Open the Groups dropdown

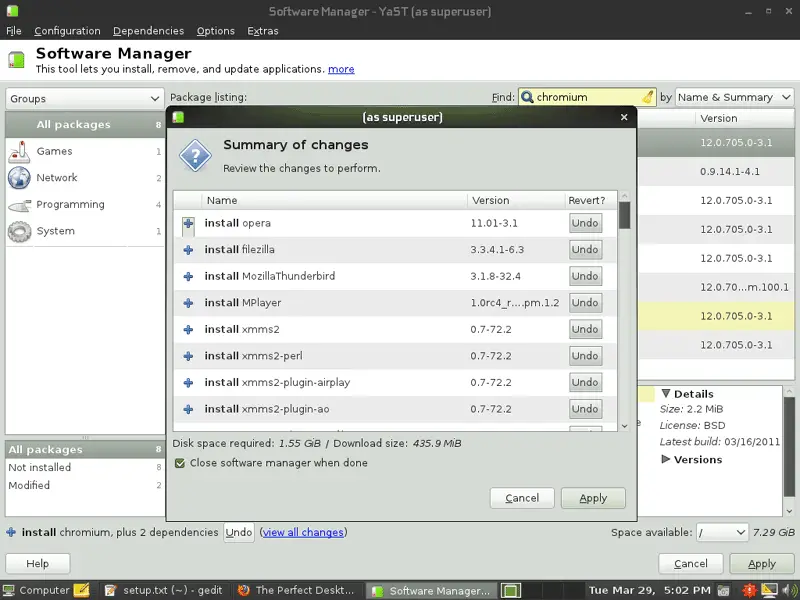coord(85,98)
